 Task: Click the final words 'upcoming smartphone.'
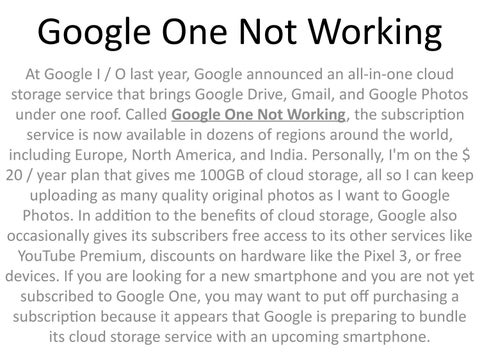(351, 337)
